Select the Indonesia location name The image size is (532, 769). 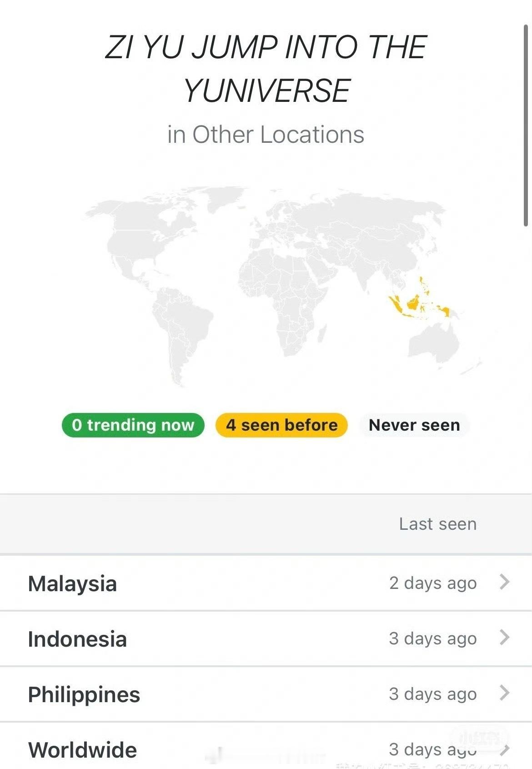pos(77,639)
